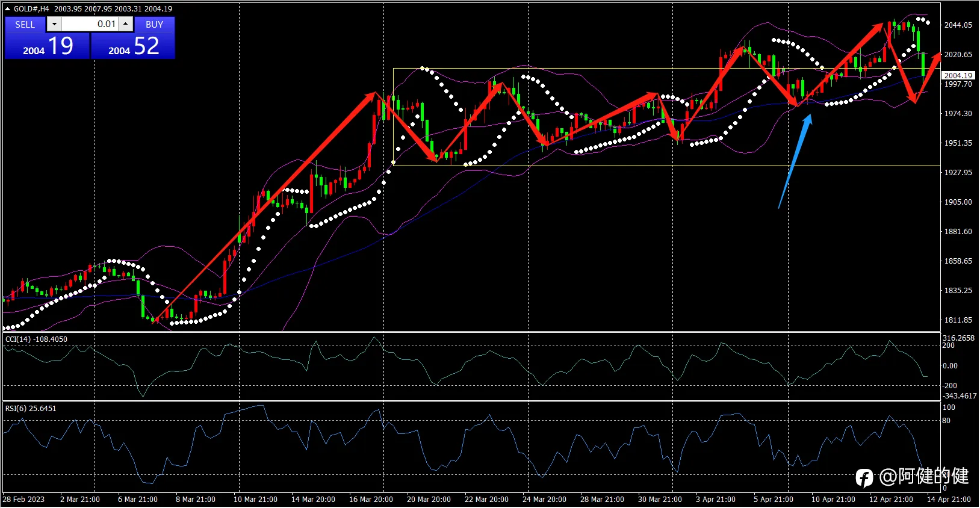Increase lot volume with the up arrow

pos(125,24)
